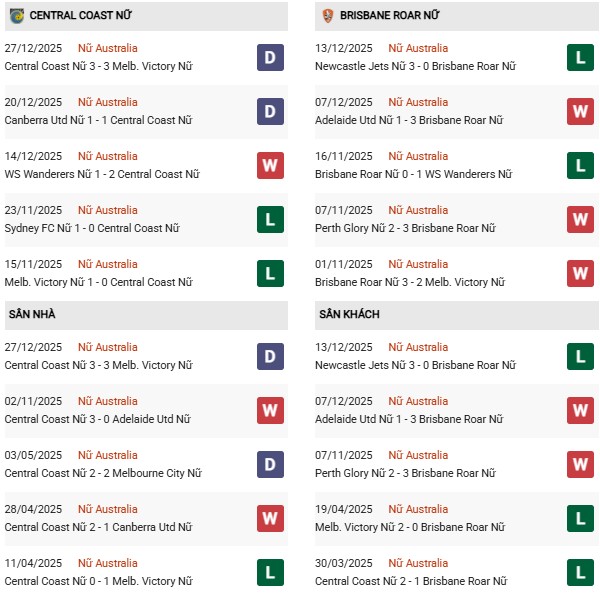Screen dimensions: 600x595
Task: Open match Central Coast Nữ 0-1 Melb. Victory Nữ
Action: click(x=98, y=581)
